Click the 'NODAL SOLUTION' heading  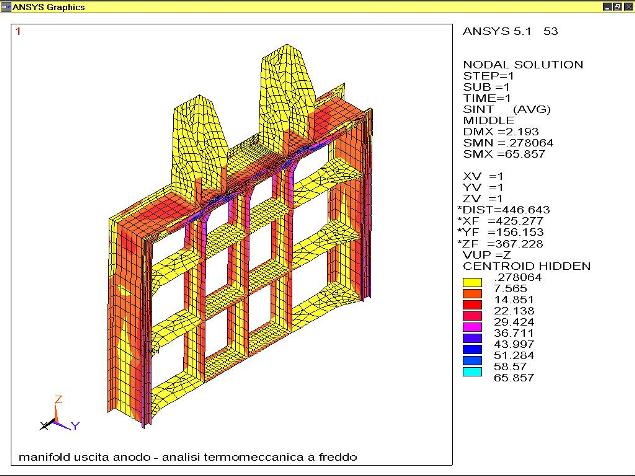(523, 65)
